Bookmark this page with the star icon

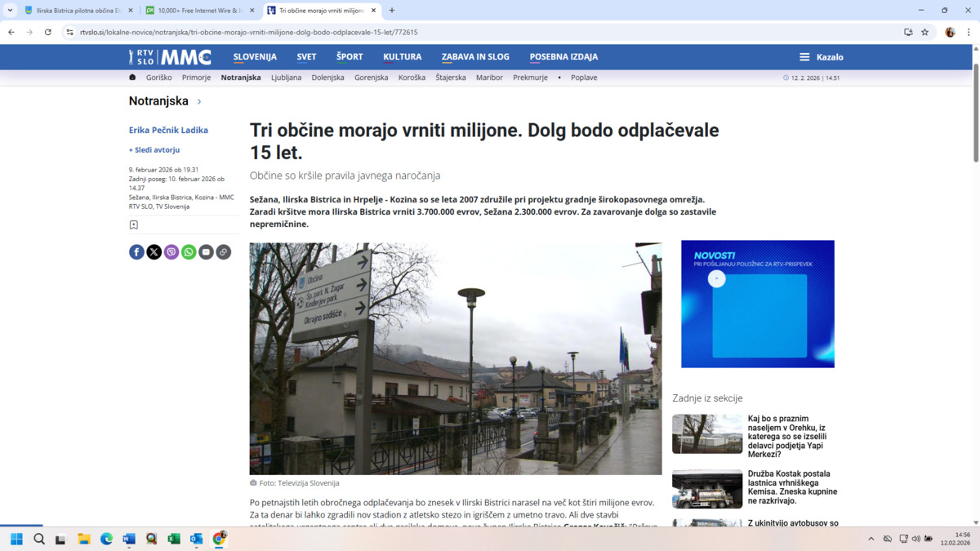[x=925, y=33]
